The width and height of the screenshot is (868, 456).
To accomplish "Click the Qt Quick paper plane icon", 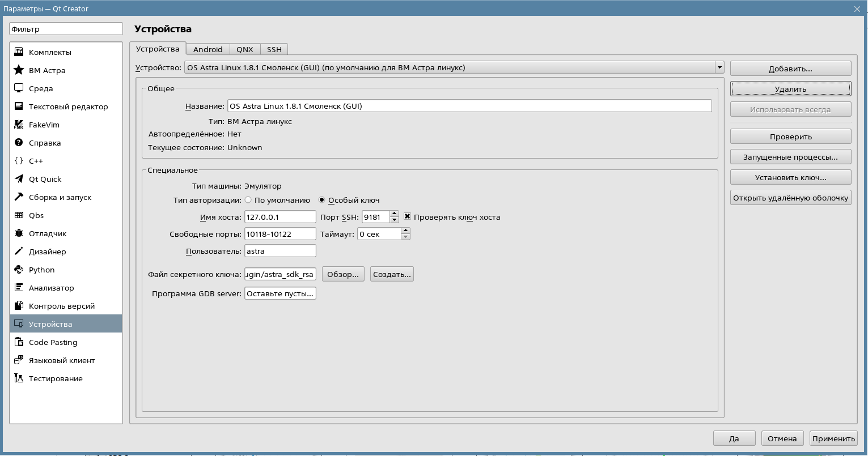I will point(19,179).
